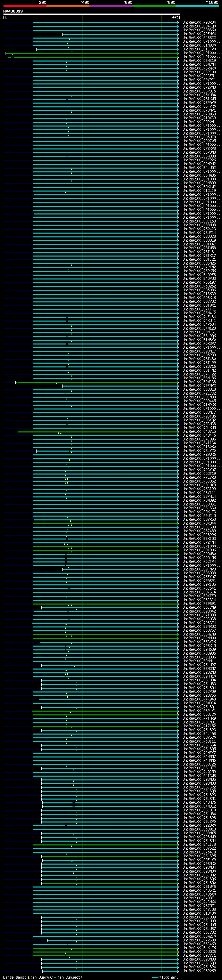Select hit label UniRef100_C9S7I1
Screen dimensions: 222x980
(x=199, y=956)
